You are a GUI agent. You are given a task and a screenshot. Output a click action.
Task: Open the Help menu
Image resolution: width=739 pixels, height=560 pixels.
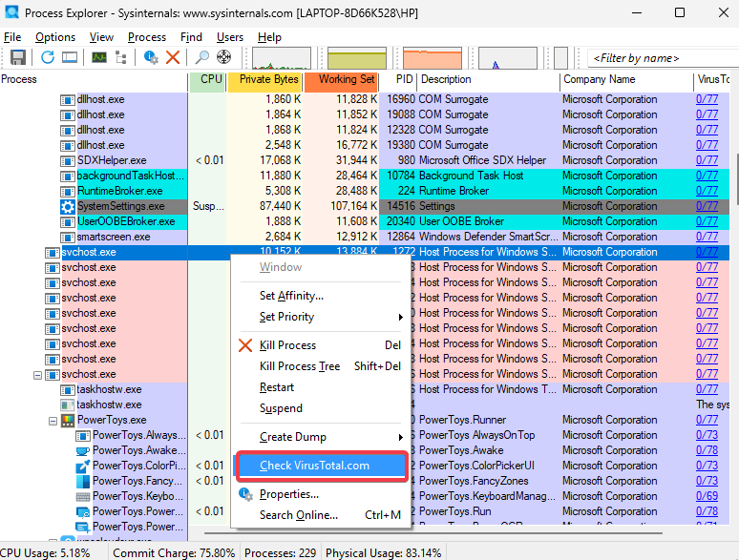tap(269, 37)
